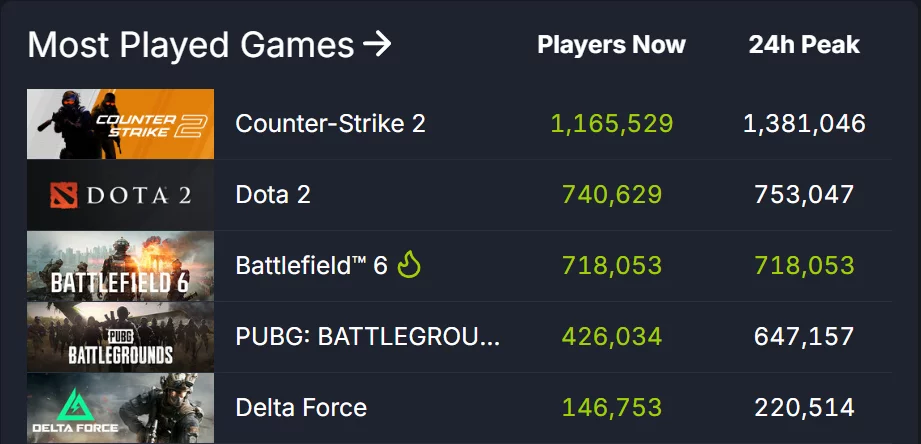The height and width of the screenshot is (444, 921).
Task: Click PUBG's players now value 426,034
Action: click(x=612, y=337)
